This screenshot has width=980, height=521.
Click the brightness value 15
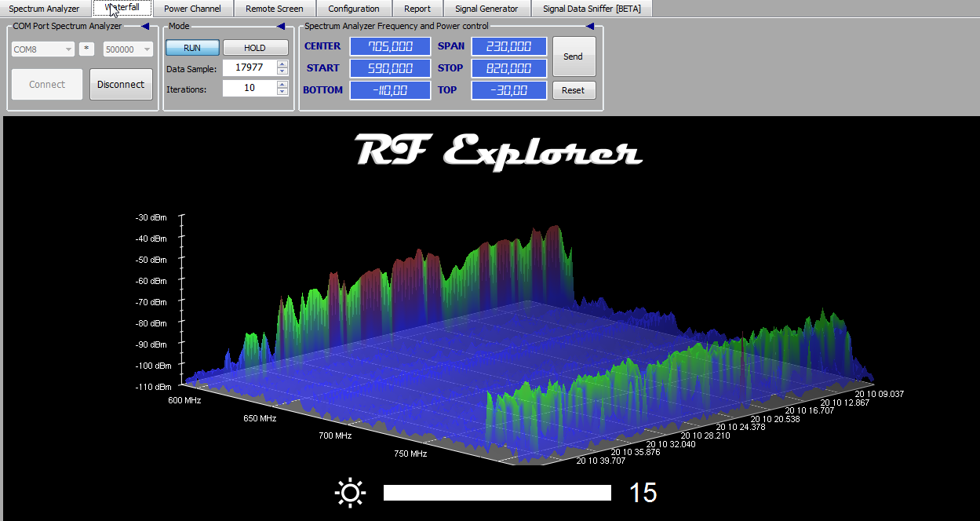point(643,493)
